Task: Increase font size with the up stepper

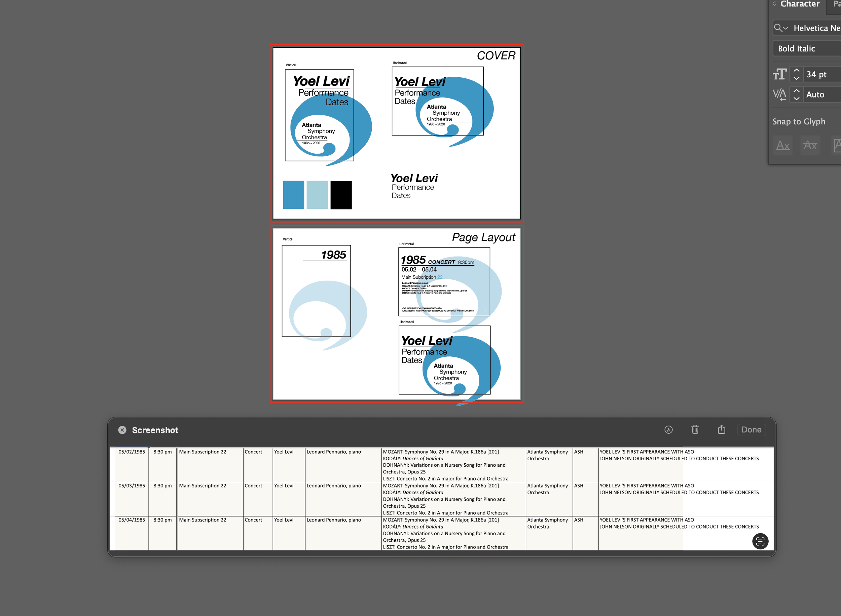Action: coord(796,71)
